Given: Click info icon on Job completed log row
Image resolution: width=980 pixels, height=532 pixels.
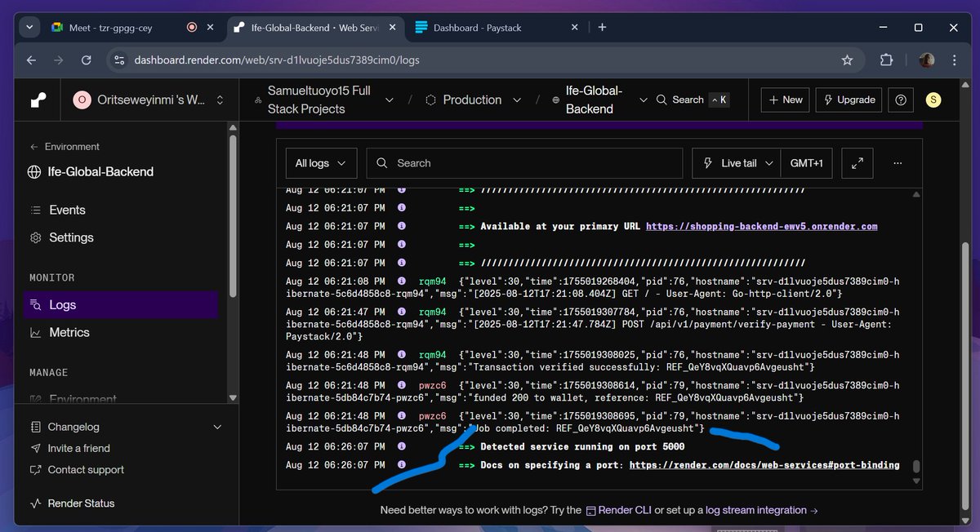Looking at the screenshot, I should point(401,416).
